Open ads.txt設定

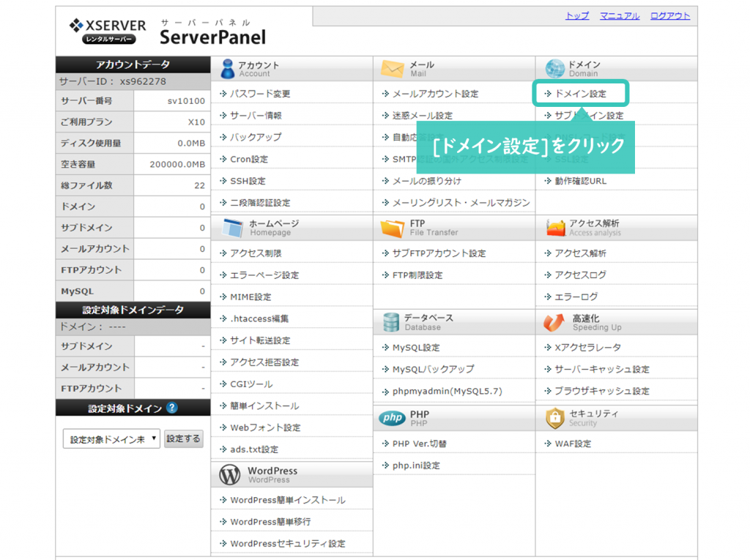pyautogui.click(x=254, y=449)
